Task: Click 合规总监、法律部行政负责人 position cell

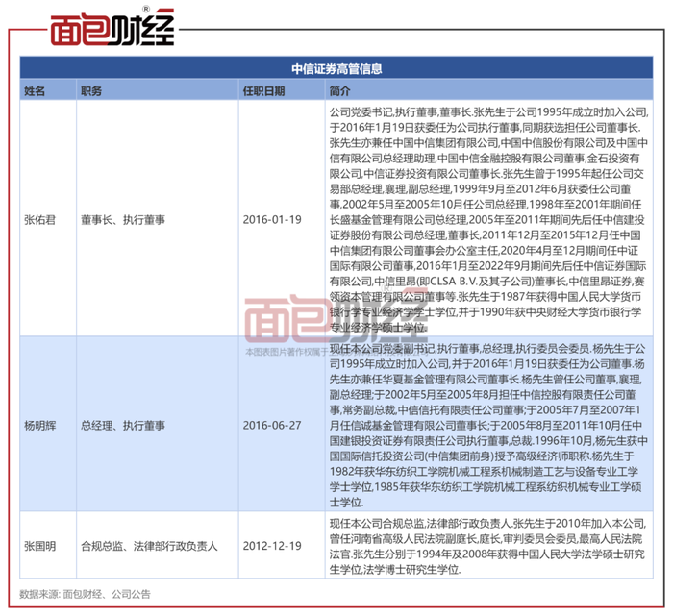Action: [x=149, y=546]
